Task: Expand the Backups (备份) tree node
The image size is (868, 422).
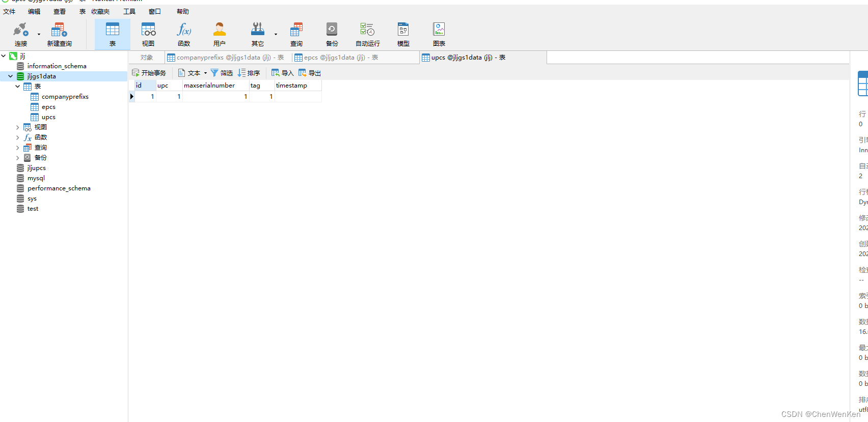Action: point(17,158)
